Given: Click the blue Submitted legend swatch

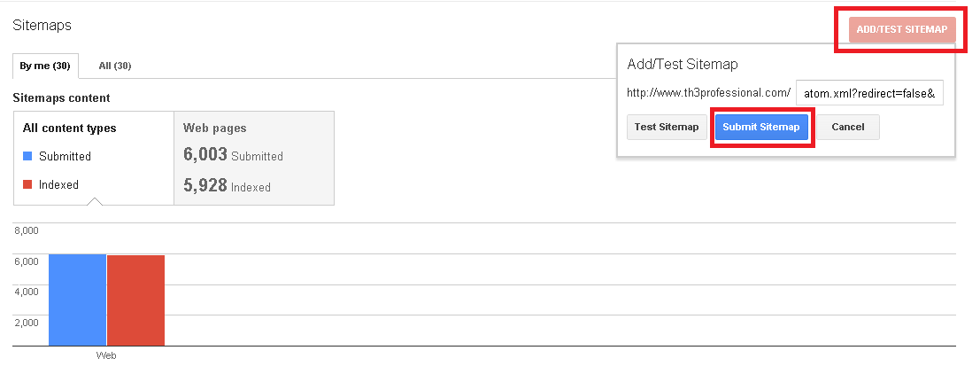Looking at the screenshot, I should tap(27, 156).
